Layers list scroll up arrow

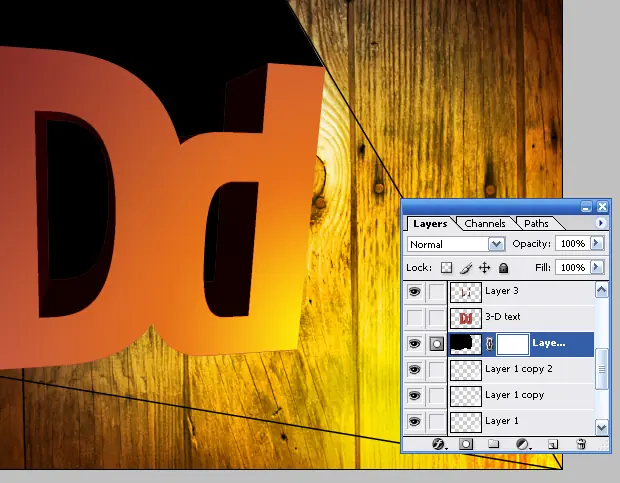(601, 291)
